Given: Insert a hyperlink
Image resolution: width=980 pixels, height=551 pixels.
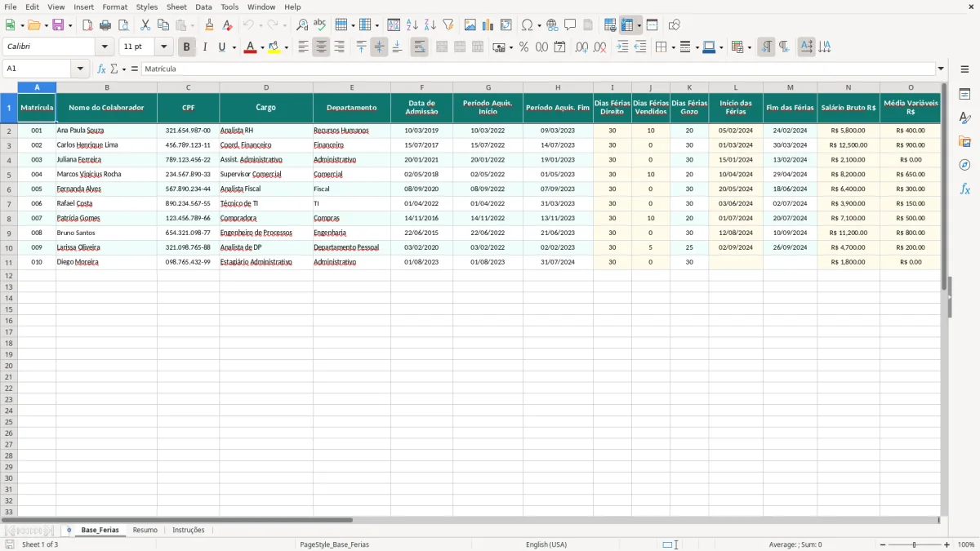Looking at the screenshot, I should (x=552, y=25).
